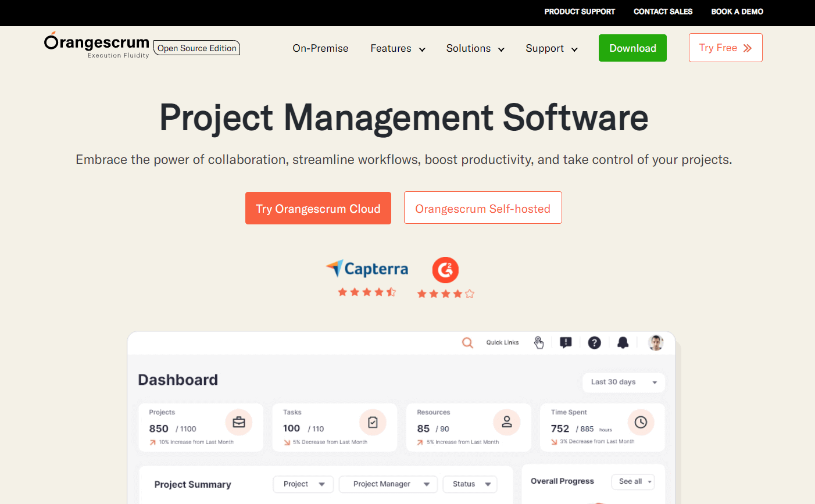Image resolution: width=815 pixels, height=504 pixels.
Task: Click the green Download button
Action: [x=632, y=48]
